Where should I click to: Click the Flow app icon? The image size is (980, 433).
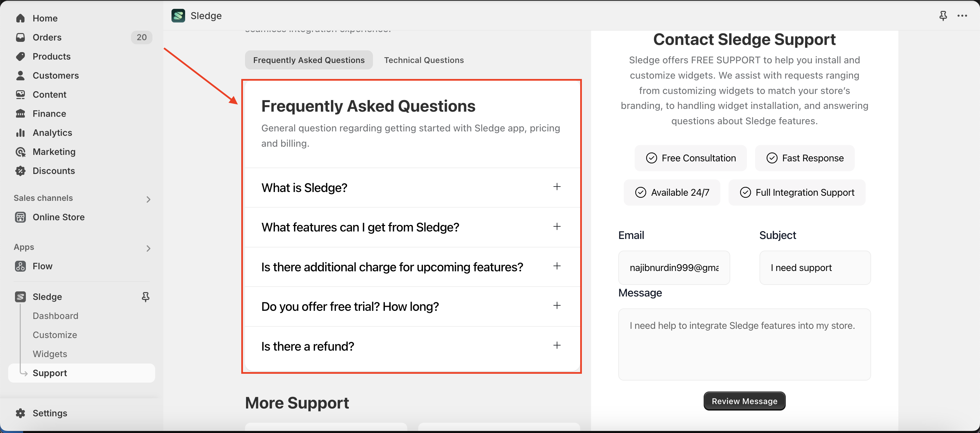click(20, 266)
